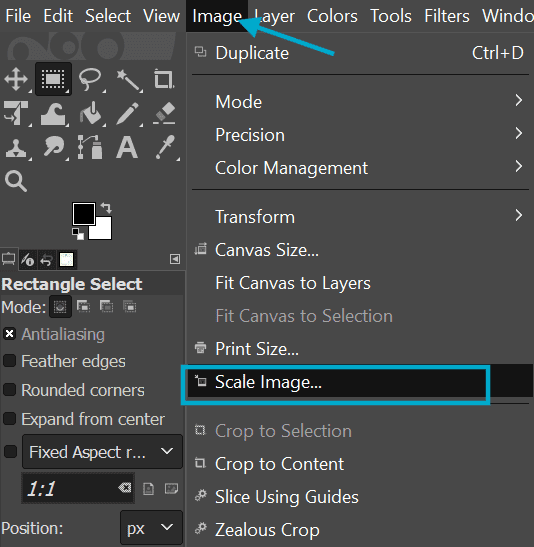This screenshot has height=547, width=534.
Task: Click the 1:1 aspect ratio field
Action: pos(78,488)
